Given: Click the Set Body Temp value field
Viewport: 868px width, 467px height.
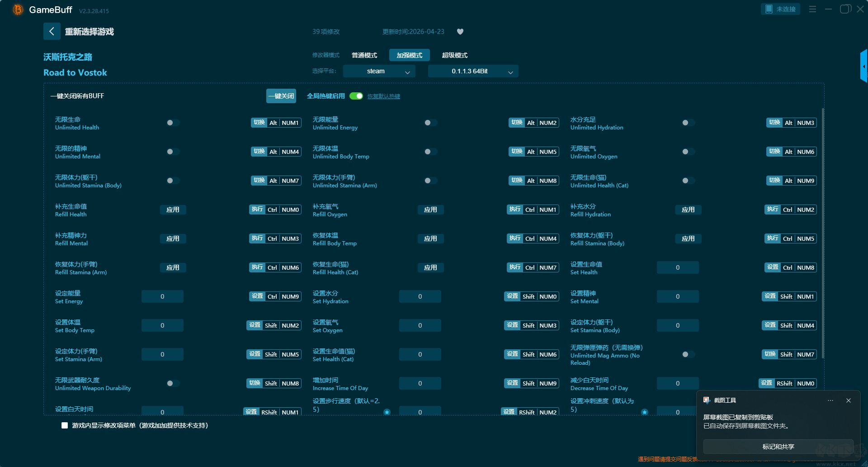Looking at the screenshot, I should coord(162,325).
